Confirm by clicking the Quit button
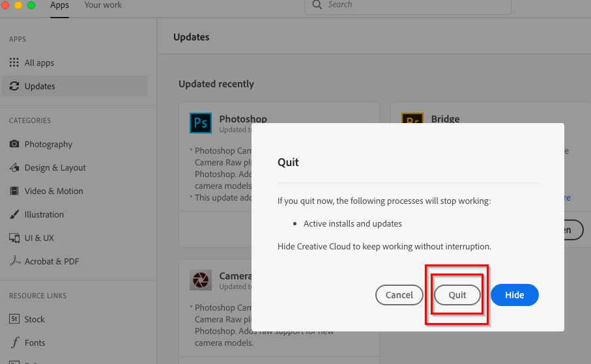 tap(457, 295)
